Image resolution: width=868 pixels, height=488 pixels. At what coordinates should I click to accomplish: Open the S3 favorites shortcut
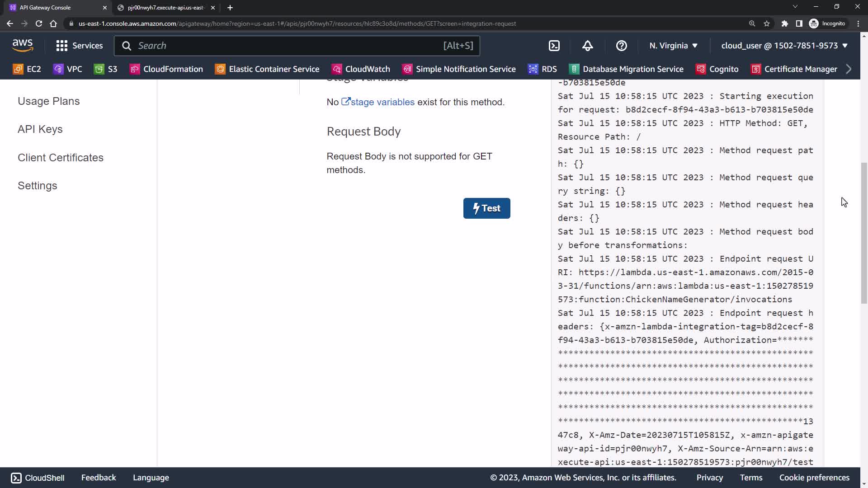[106, 69]
